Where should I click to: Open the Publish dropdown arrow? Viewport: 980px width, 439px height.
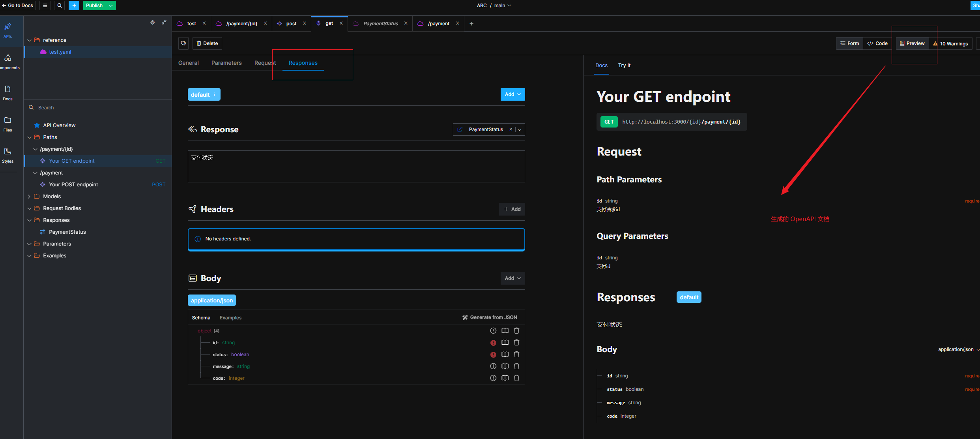tap(111, 6)
